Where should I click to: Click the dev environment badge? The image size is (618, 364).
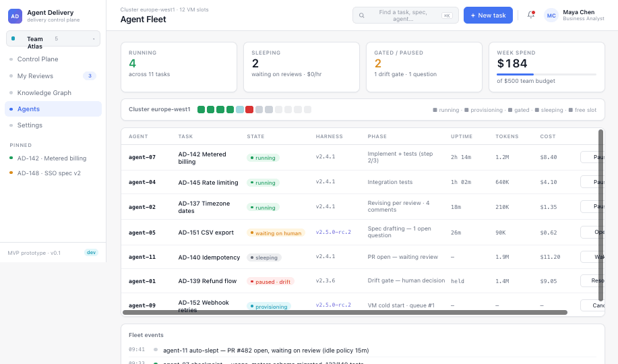pyautogui.click(x=91, y=252)
